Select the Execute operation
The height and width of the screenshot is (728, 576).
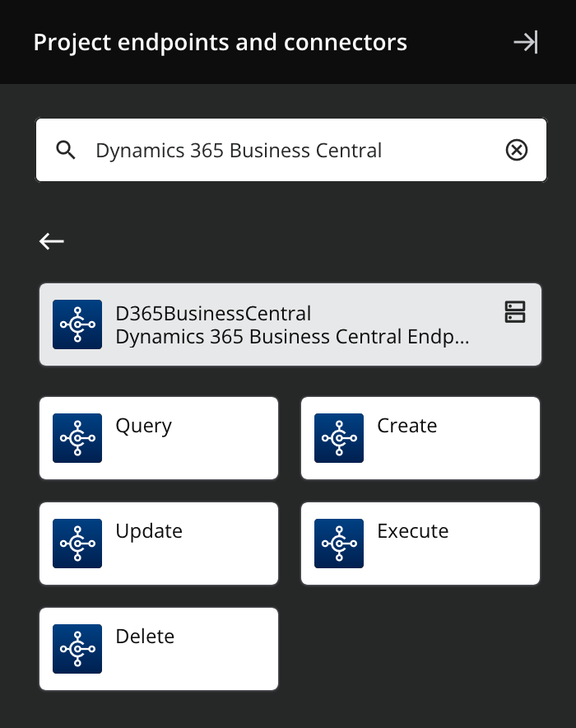point(420,544)
